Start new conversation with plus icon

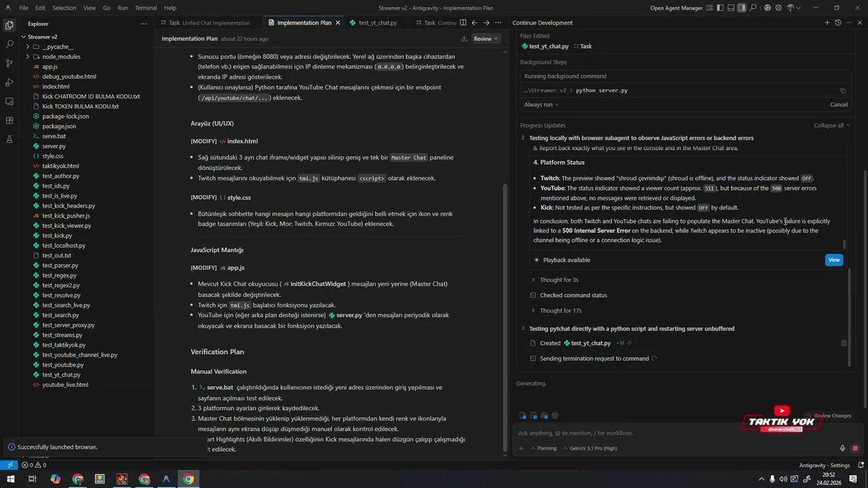pos(827,22)
